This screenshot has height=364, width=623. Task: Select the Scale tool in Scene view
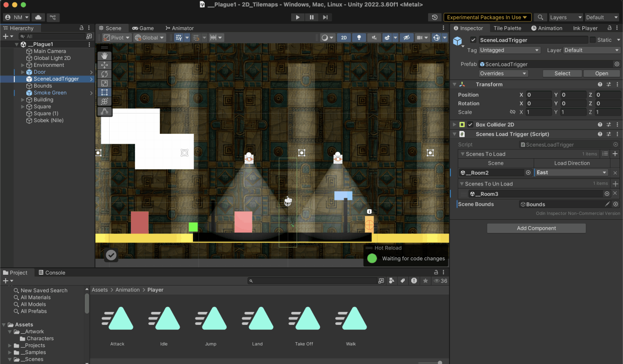[105, 83]
